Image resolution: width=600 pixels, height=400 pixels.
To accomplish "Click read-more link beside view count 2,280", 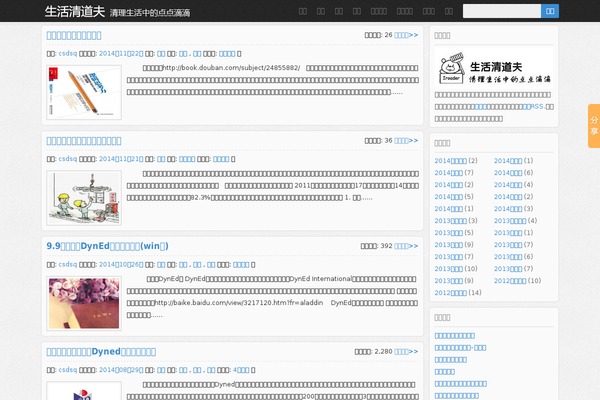I will (406, 351).
